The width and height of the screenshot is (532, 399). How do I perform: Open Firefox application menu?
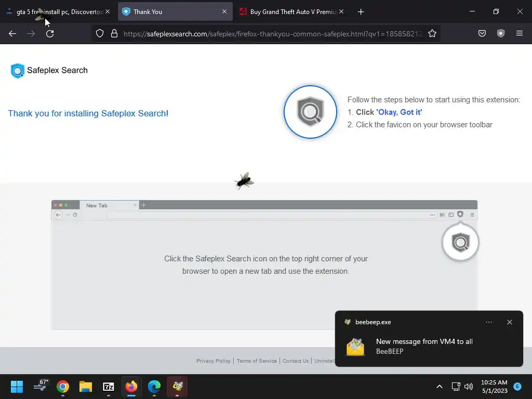coord(520,33)
